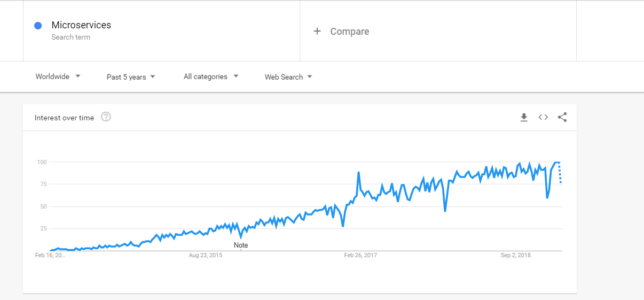Click the Feb 26, 2017 axis label
644x300 pixels.
(360, 255)
